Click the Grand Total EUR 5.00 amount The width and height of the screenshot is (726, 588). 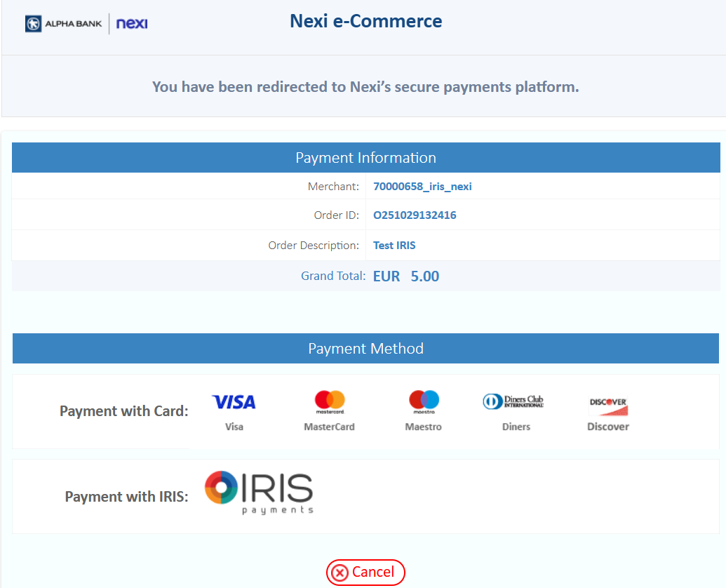click(406, 276)
